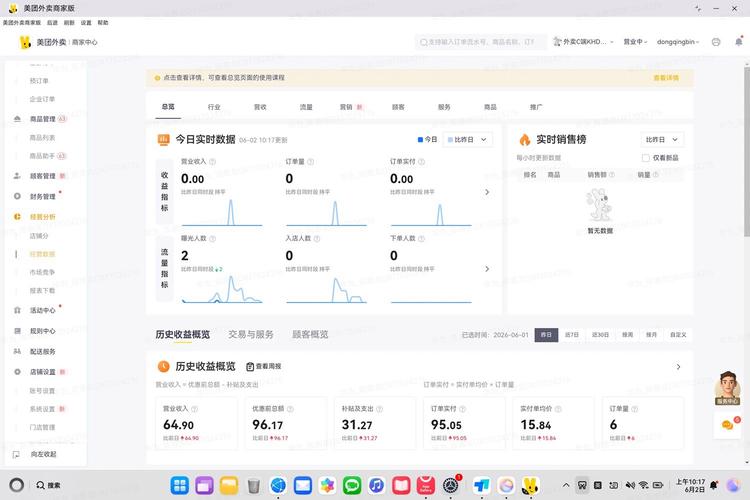Click the 顾客管理 sidebar person icon
Viewport: 750px width, 500px height.
17,176
